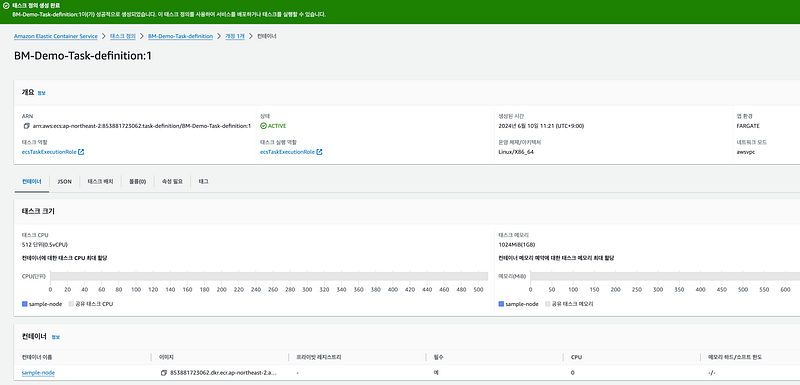Click shared task CPU legend swatch
The height and width of the screenshot is (385, 800).
(x=71, y=304)
